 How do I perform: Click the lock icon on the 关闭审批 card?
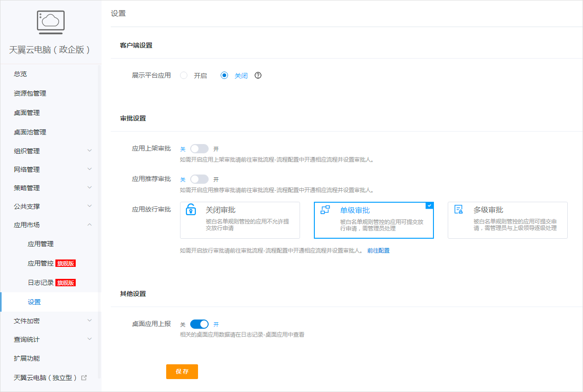[x=191, y=209]
